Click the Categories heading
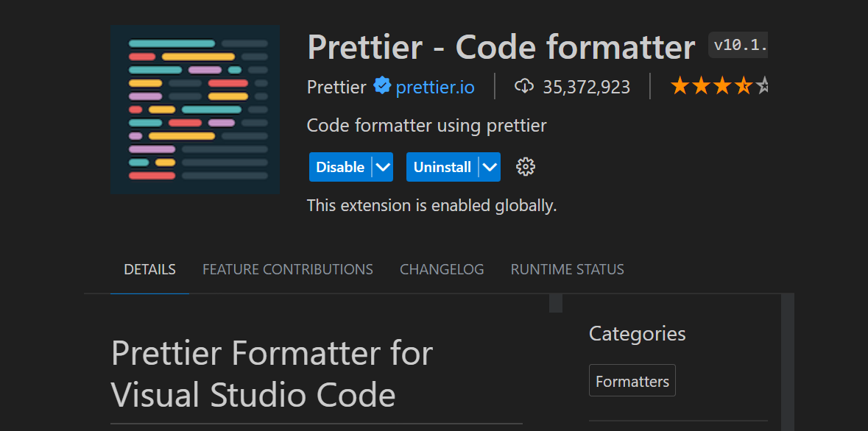868x431 pixels. click(x=637, y=334)
